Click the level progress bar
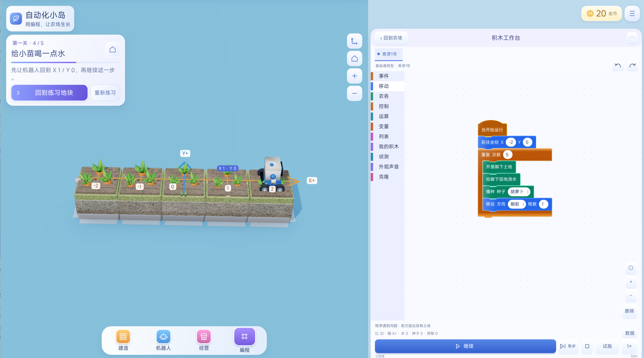This screenshot has width=644, height=358. tap(66, 62)
